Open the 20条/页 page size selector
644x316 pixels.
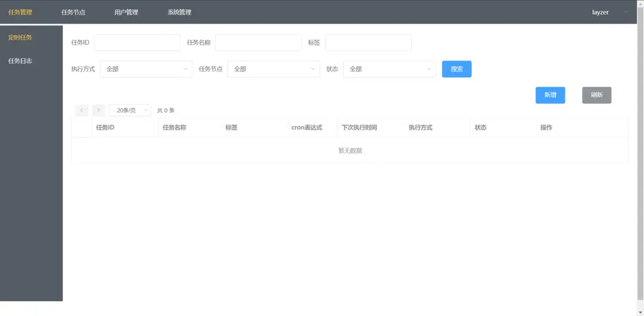pyautogui.click(x=130, y=110)
